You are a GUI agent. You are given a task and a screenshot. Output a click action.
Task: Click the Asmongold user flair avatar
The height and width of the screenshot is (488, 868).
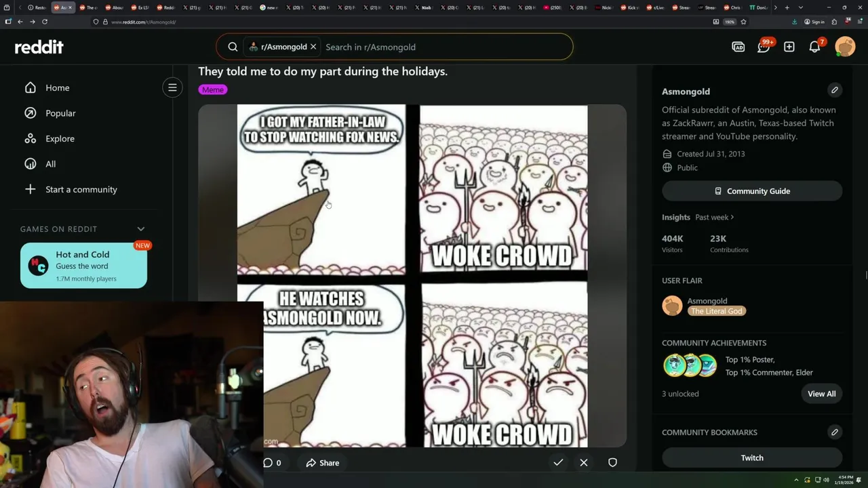(672, 306)
